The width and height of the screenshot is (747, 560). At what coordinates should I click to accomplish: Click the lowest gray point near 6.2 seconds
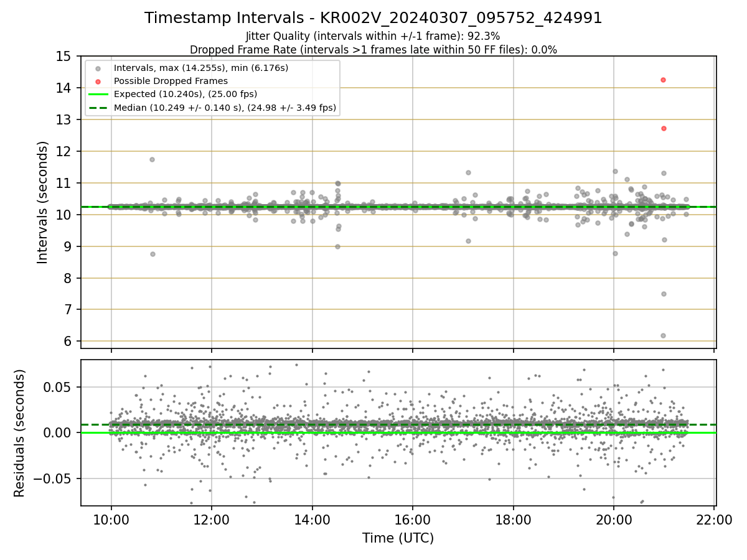pyautogui.click(x=663, y=335)
